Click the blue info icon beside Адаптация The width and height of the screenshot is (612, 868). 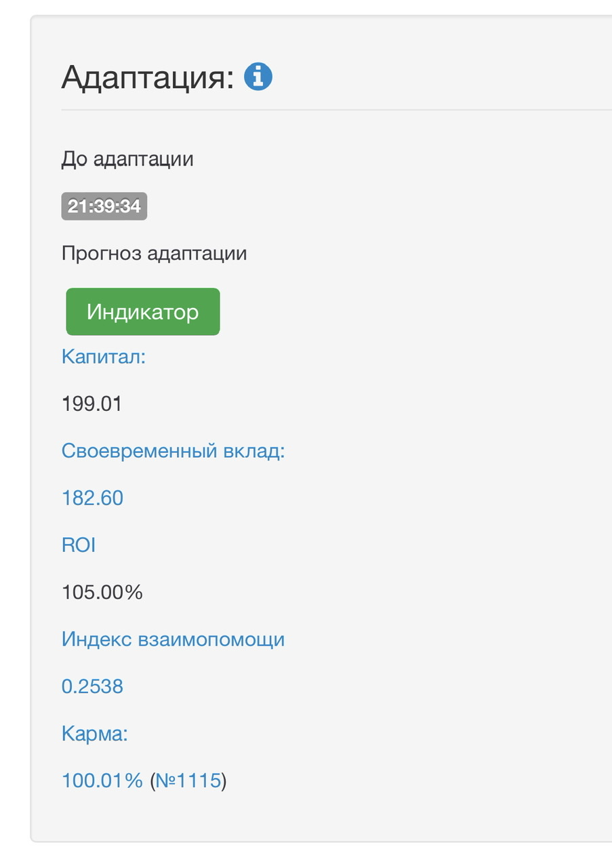258,77
